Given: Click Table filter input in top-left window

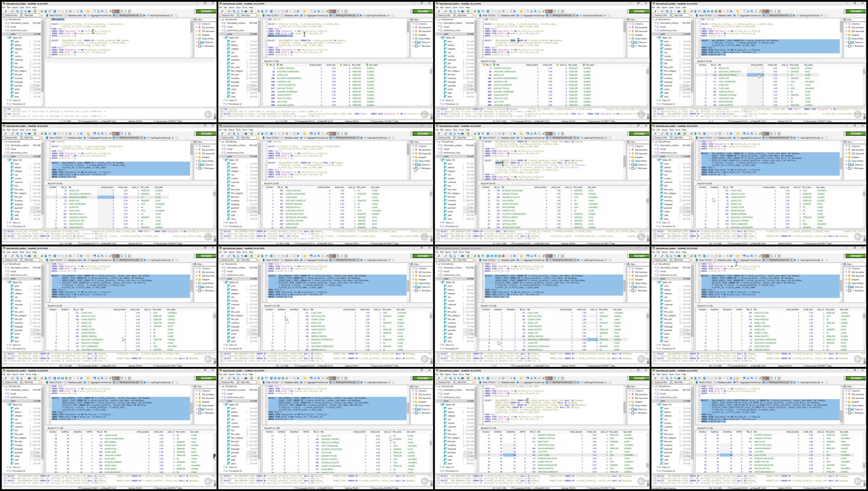Looking at the screenshot, I should coord(30,15).
